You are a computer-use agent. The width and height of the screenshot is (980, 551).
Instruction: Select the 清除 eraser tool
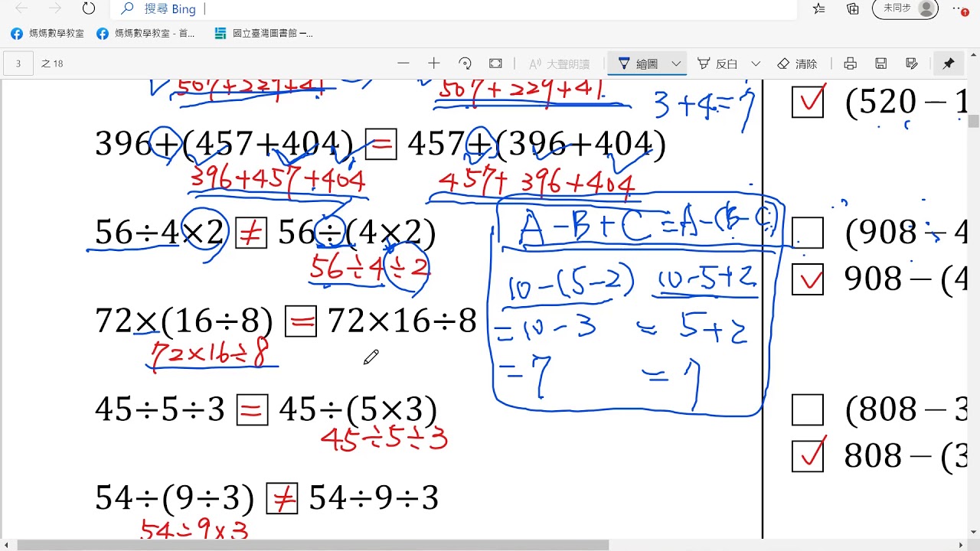tap(797, 64)
